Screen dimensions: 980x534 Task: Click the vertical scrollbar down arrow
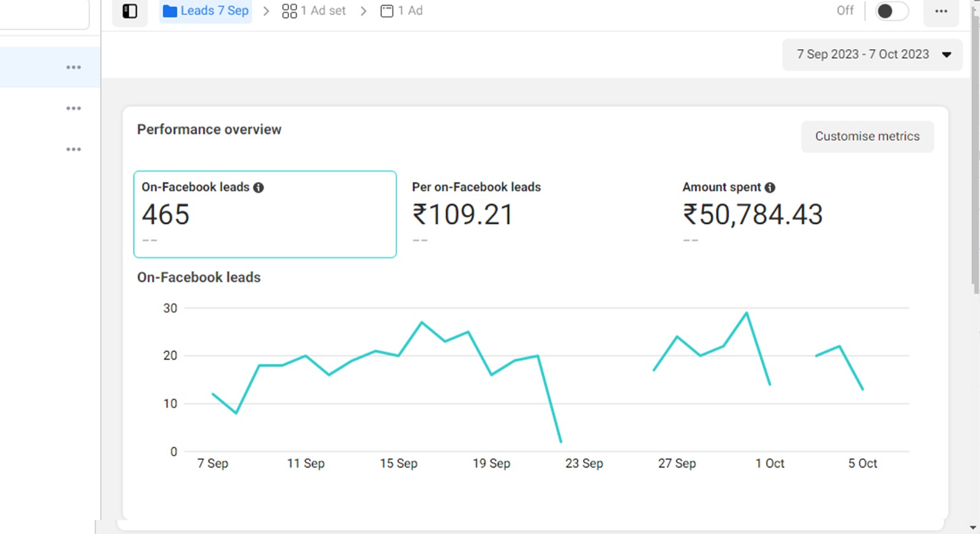973,527
